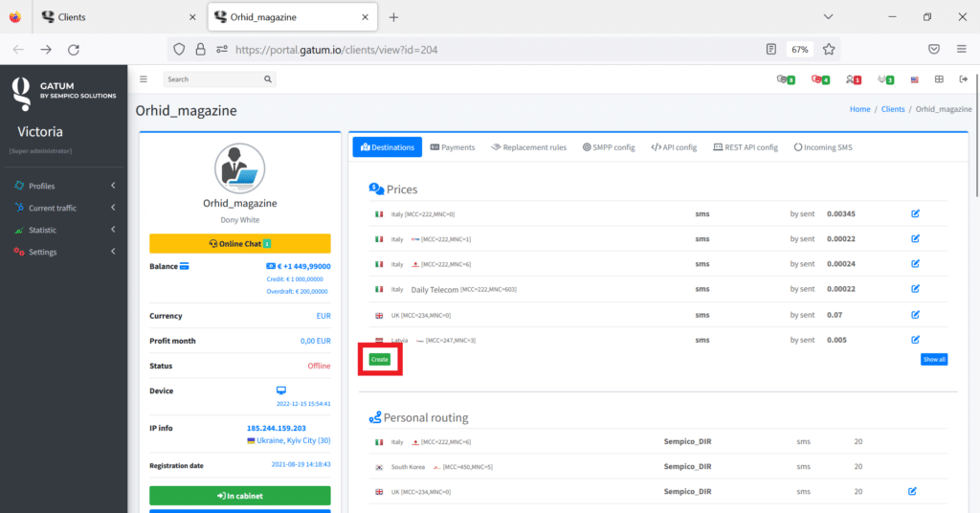Click the page vertical scrollbar
This screenshot has height=513, width=980.
[976, 134]
